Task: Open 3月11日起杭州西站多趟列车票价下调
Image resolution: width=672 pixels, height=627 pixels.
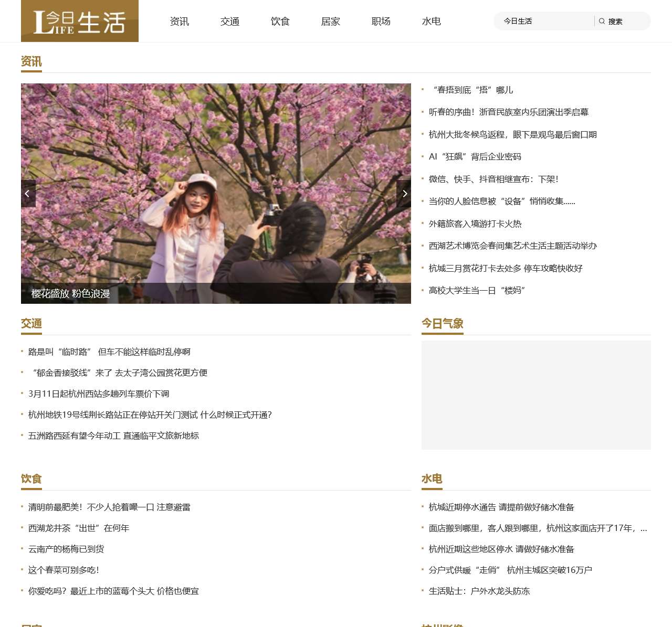Action: tap(99, 394)
